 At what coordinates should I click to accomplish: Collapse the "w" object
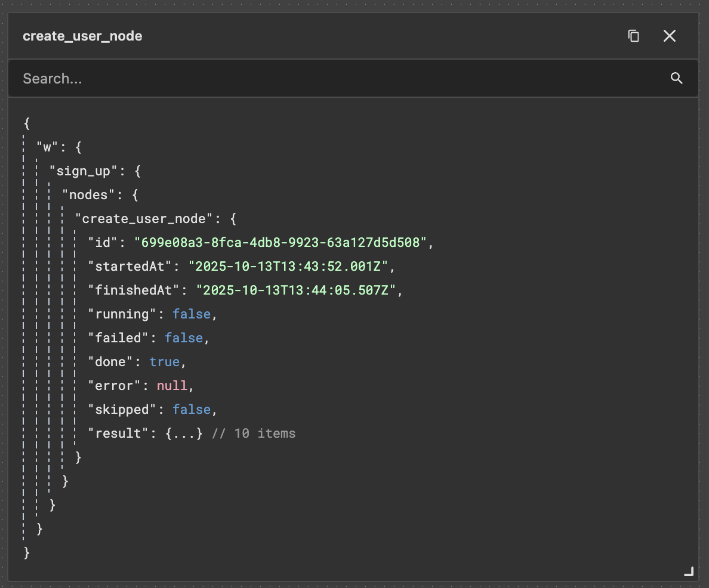[x=78, y=147]
